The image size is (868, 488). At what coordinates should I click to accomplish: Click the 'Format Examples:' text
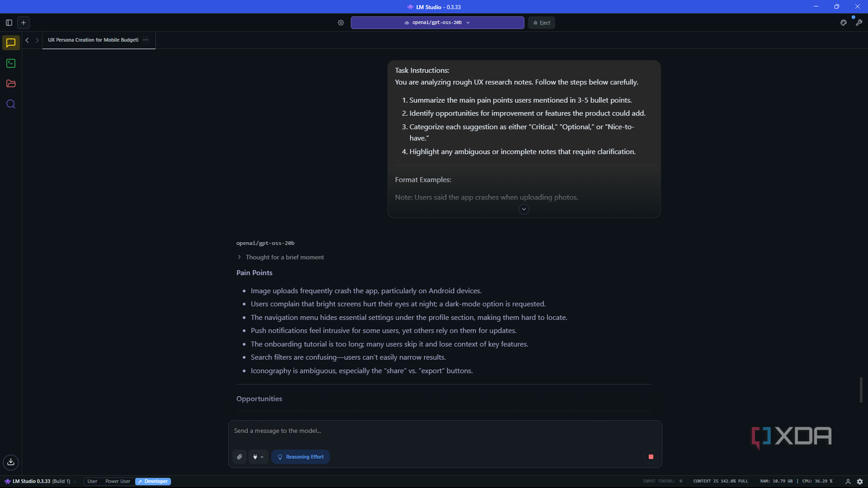point(423,180)
